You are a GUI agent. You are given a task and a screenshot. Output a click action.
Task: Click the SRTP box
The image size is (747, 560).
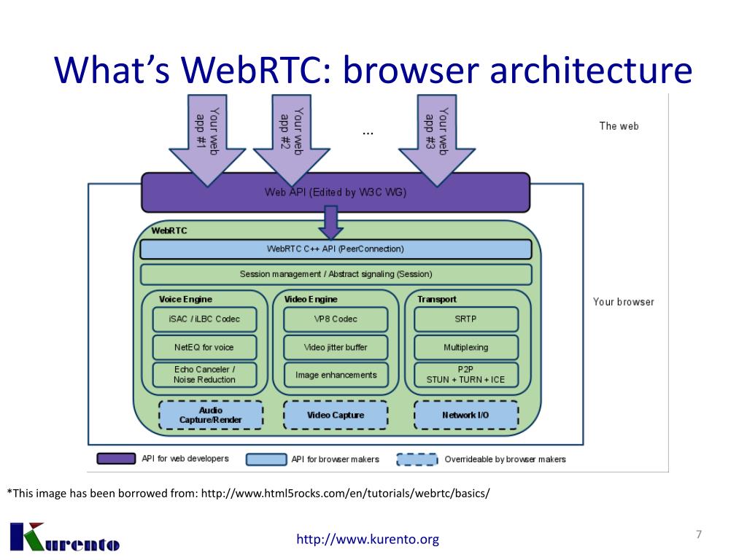click(x=466, y=319)
